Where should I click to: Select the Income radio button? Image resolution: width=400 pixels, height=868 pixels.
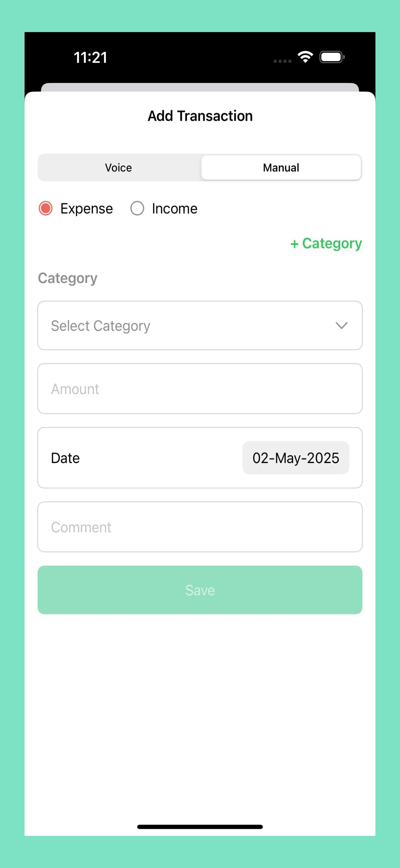pos(137,208)
